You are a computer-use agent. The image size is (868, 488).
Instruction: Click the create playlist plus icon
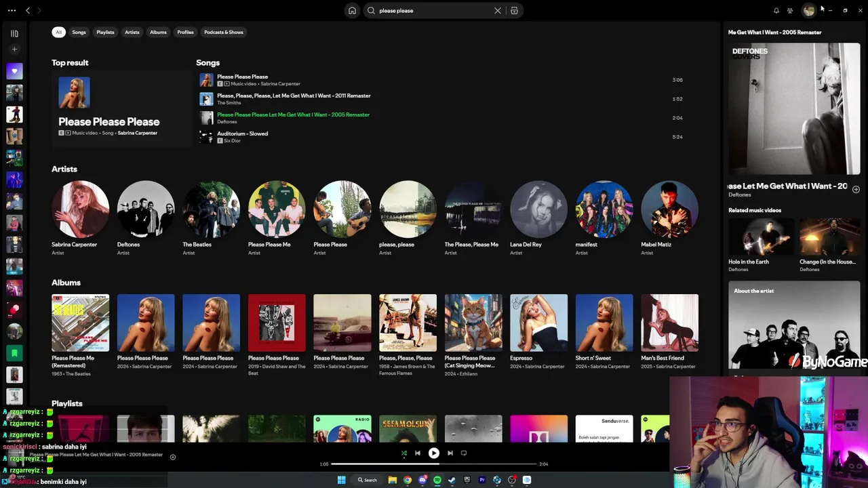[14, 49]
